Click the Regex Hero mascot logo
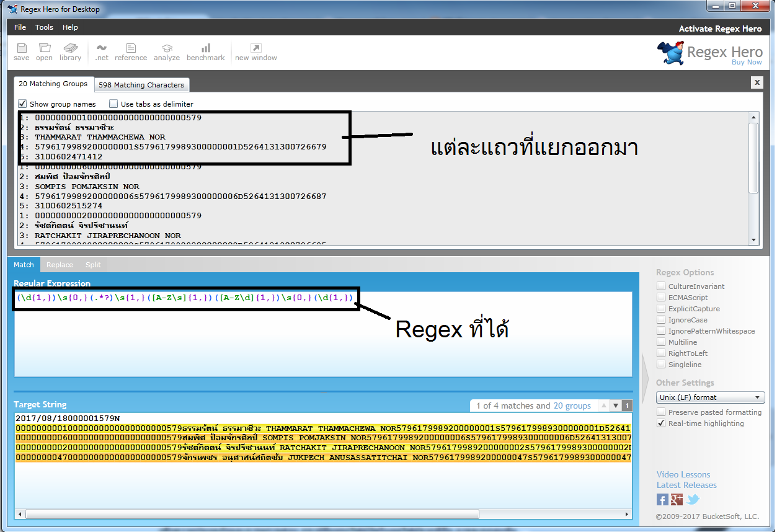Image resolution: width=777 pixels, height=532 pixels. 671,53
